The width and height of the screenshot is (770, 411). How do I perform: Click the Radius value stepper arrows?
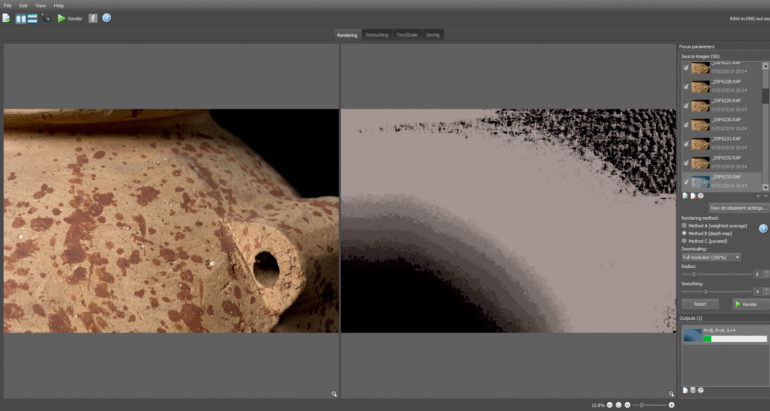766,274
